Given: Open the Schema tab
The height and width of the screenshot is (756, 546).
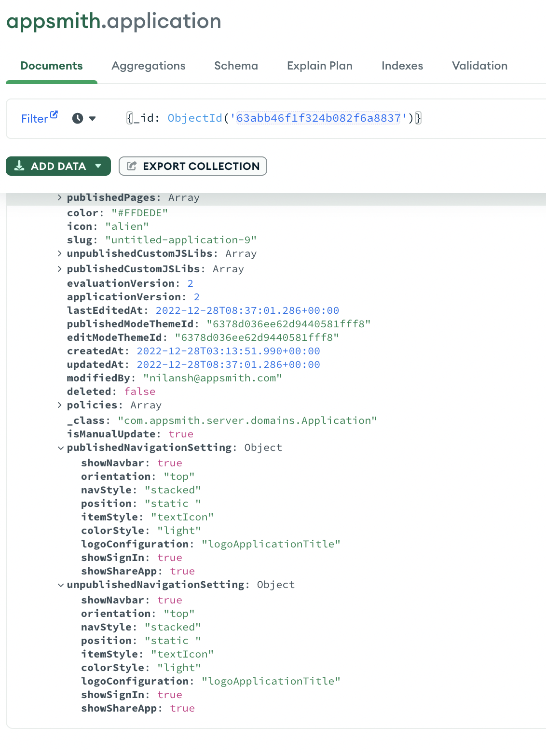Looking at the screenshot, I should (x=236, y=66).
